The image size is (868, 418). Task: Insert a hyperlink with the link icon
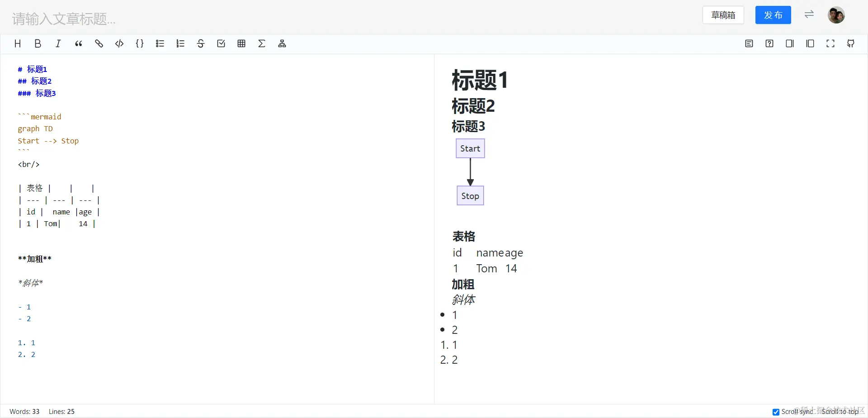pos(99,43)
